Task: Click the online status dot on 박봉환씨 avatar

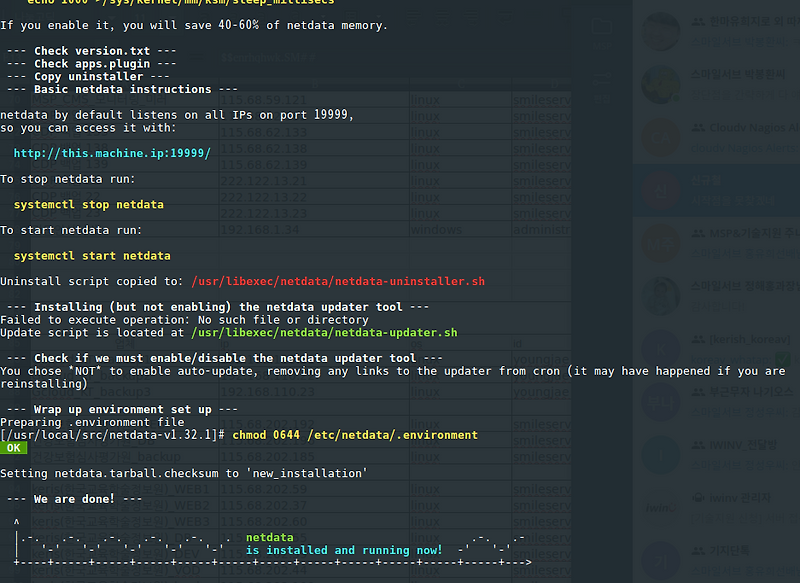Action: click(x=676, y=96)
